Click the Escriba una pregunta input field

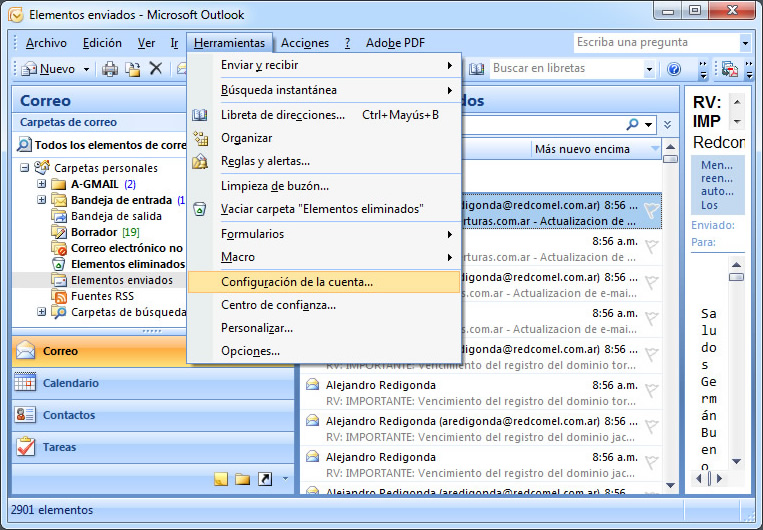pos(656,43)
